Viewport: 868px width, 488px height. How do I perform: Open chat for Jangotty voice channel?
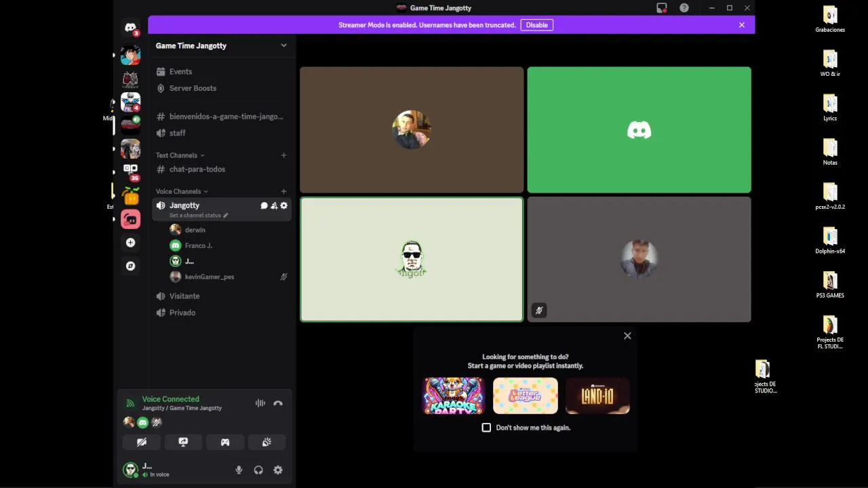264,205
